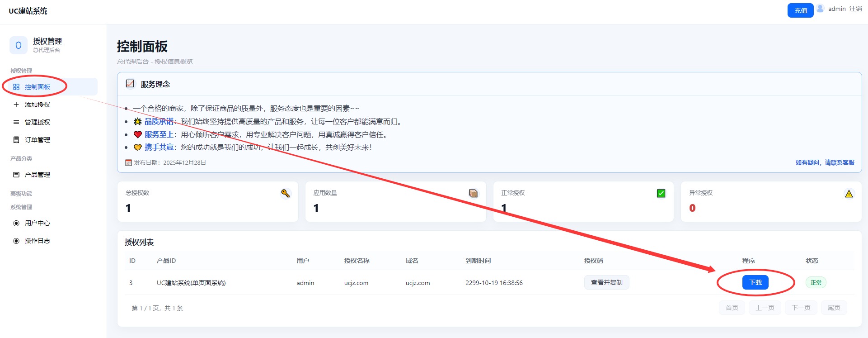The width and height of the screenshot is (868, 338).
Task: Click the 下一页 pagination button
Action: (801, 308)
